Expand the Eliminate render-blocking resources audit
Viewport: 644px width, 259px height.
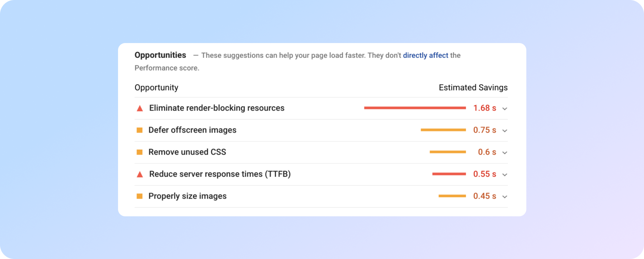[x=505, y=108]
